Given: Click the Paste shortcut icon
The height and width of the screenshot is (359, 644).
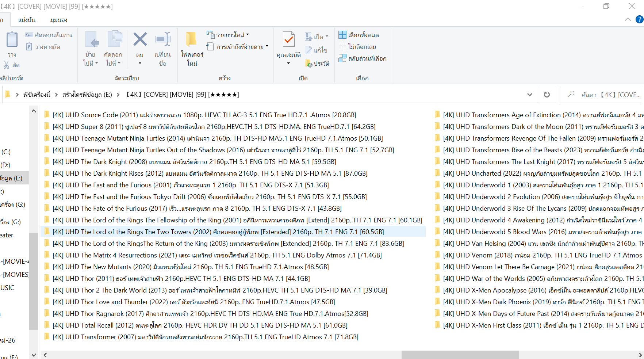Looking at the screenshot, I should point(29,47).
